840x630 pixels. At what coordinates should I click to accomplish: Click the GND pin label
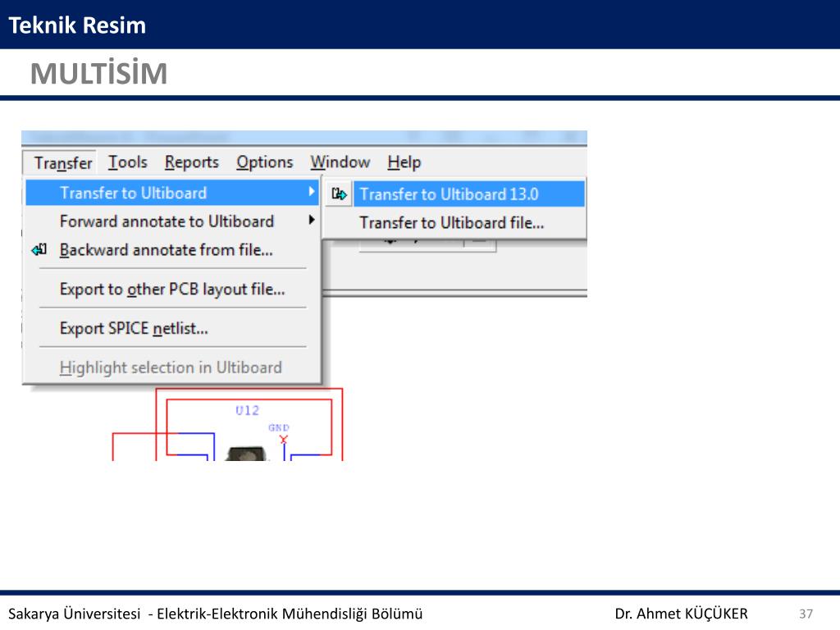pos(279,427)
